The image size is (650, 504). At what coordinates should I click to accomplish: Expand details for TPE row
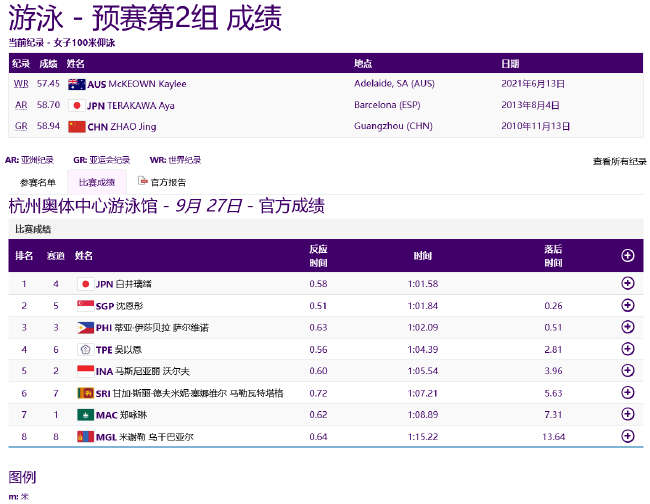[628, 349]
